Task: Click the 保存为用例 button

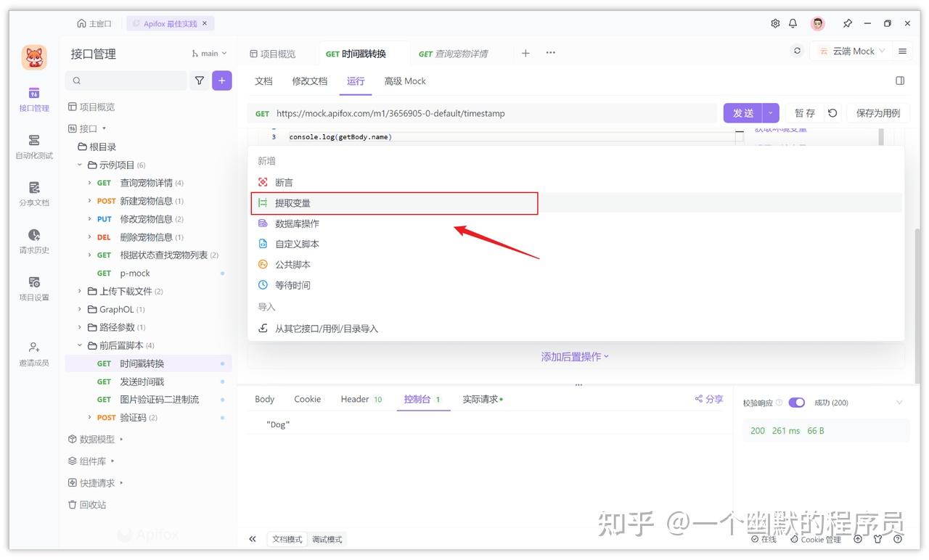Action: pos(878,113)
